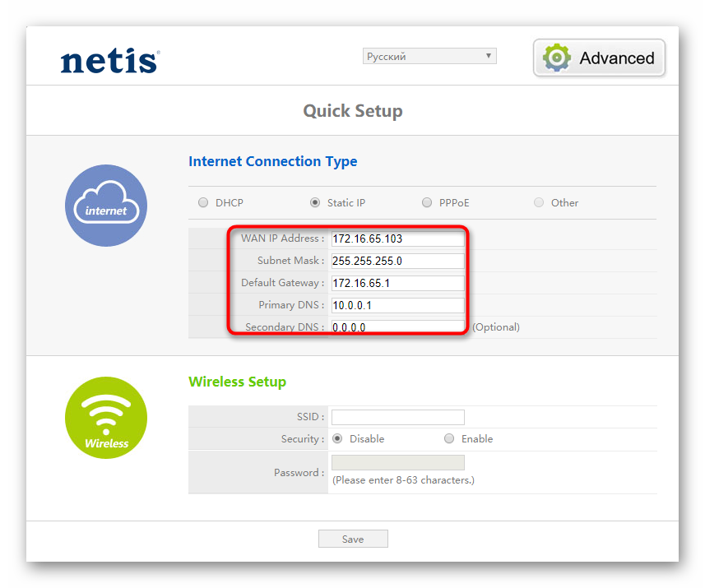
Task: Select the Other connection type option
Action: click(539, 202)
